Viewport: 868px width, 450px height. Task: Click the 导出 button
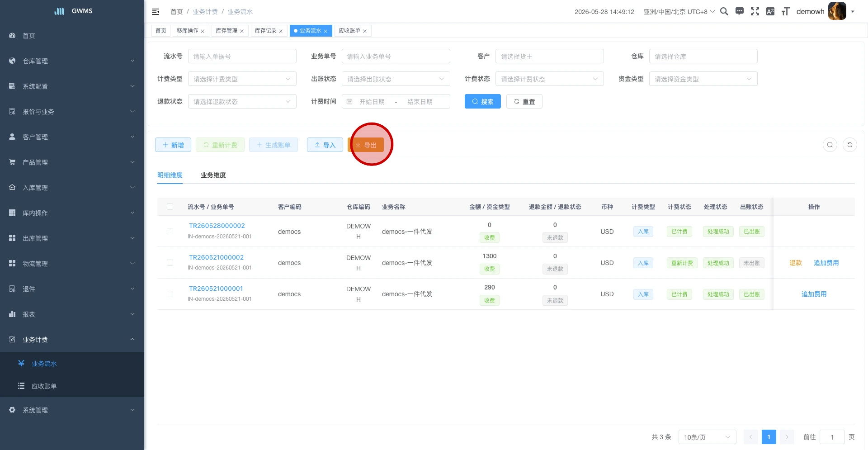[366, 145]
